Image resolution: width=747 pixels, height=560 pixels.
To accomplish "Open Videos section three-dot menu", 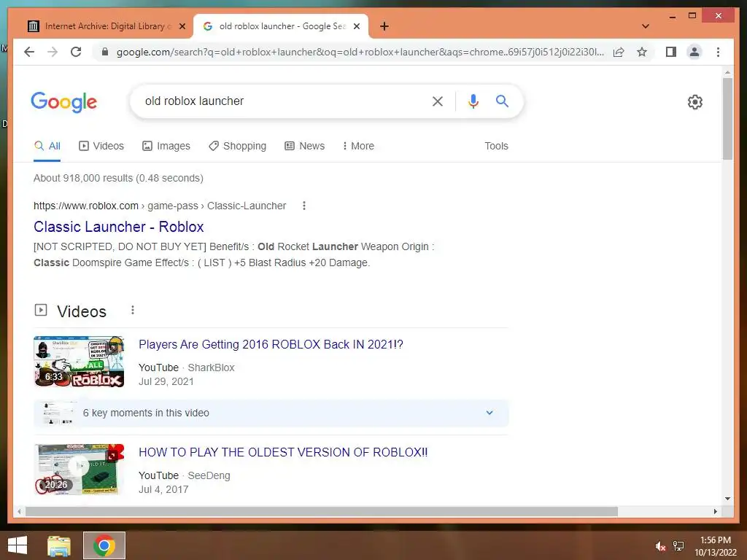I will [x=133, y=310].
